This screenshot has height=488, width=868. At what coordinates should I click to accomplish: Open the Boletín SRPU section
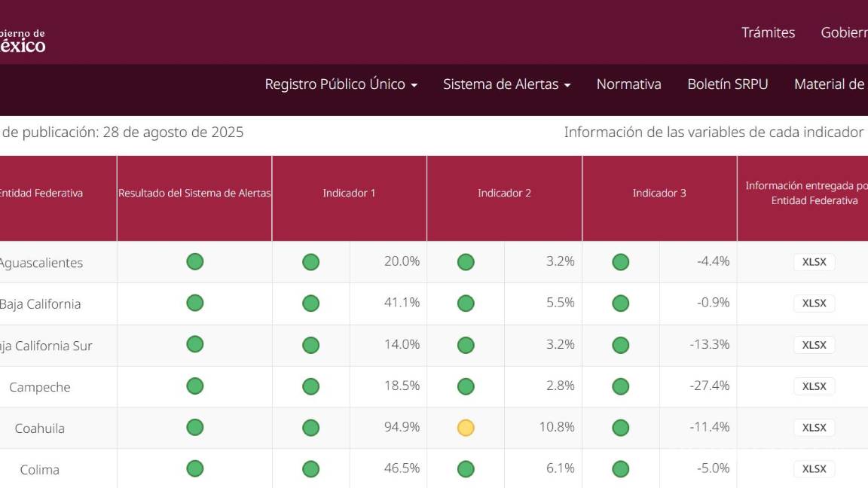(726, 84)
